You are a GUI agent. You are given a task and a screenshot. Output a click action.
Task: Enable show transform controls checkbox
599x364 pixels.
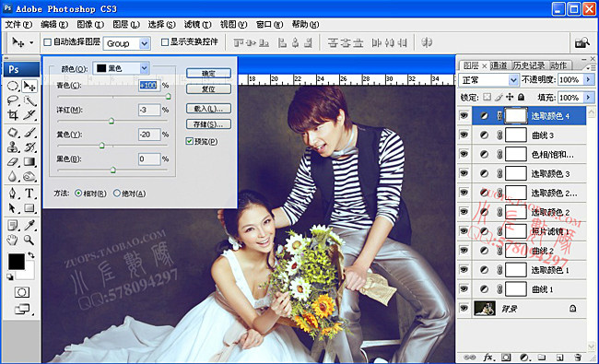[165, 42]
